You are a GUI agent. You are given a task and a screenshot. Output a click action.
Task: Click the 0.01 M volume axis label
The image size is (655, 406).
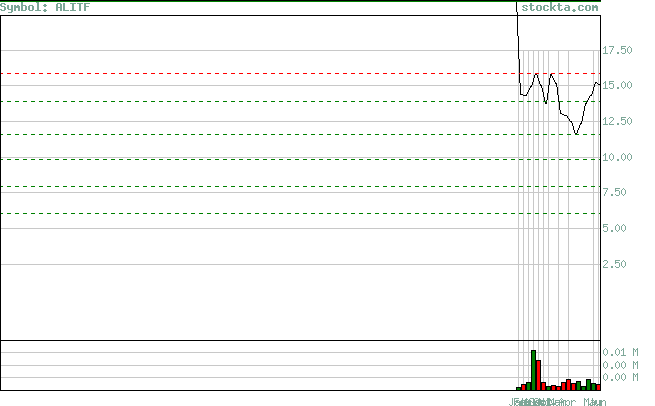(620, 352)
